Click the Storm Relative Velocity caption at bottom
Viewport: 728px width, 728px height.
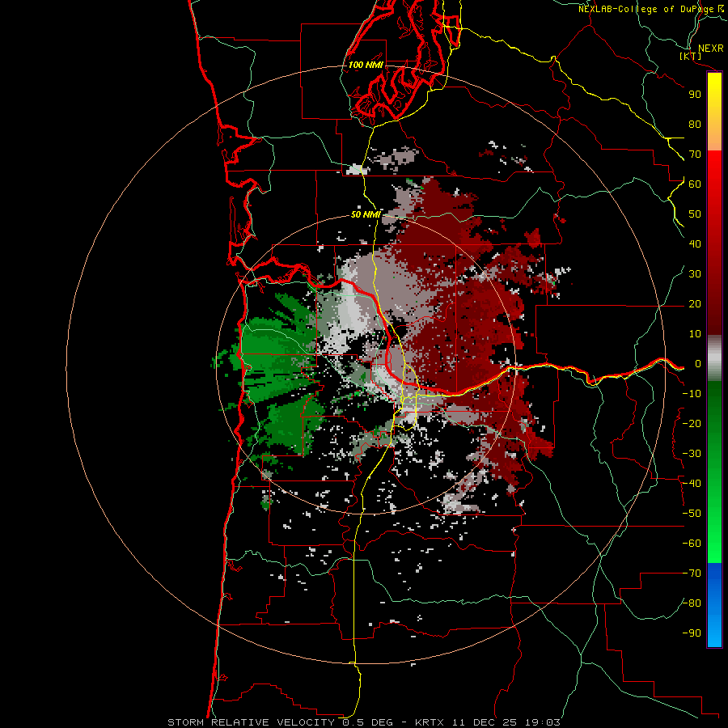click(363, 722)
